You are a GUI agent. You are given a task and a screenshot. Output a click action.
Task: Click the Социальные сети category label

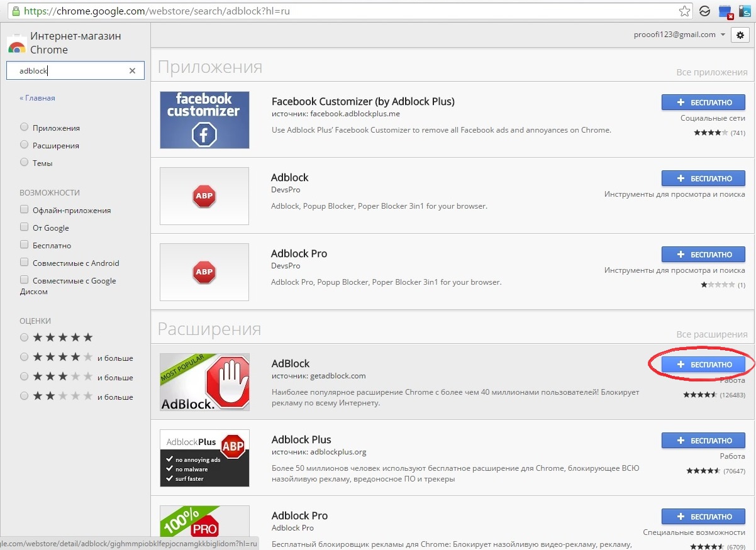713,118
